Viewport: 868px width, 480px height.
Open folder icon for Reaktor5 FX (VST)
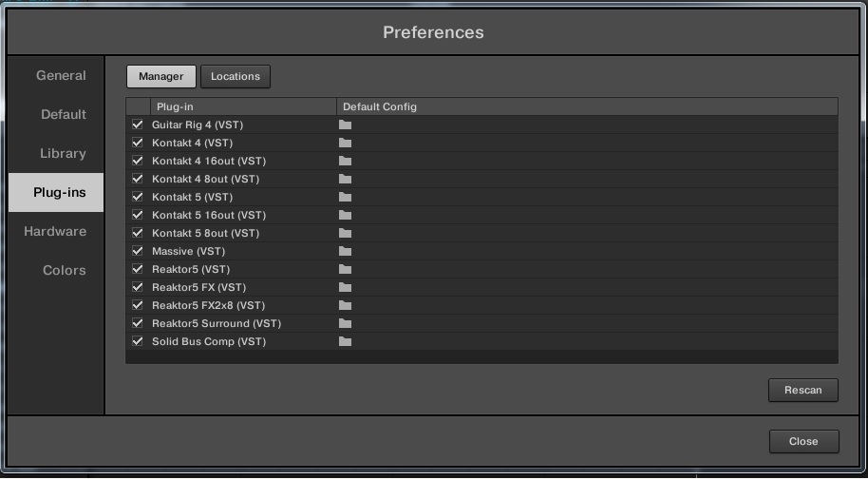(x=345, y=287)
